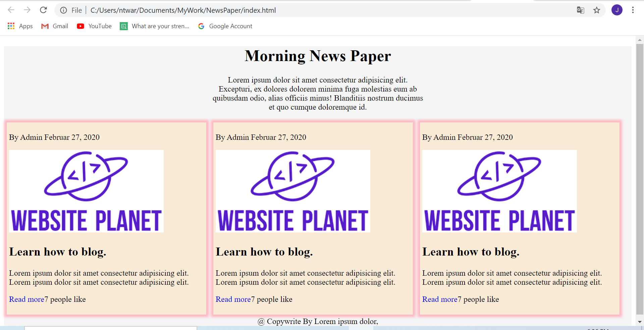Viewport: 644px width, 330px height.
Task: Open the Apps grid launcher
Action: (x=11, y=26)
